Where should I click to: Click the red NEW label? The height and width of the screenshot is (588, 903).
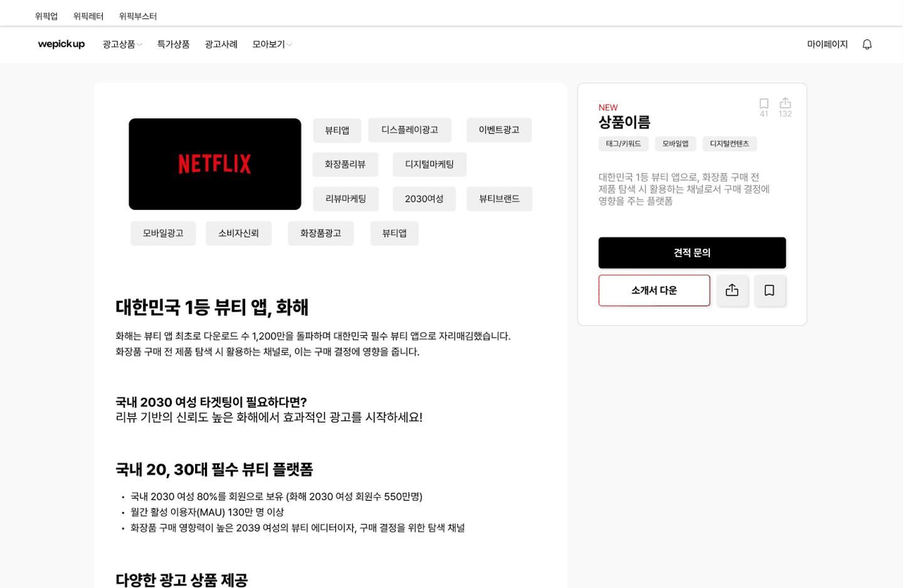coord(608,108)
